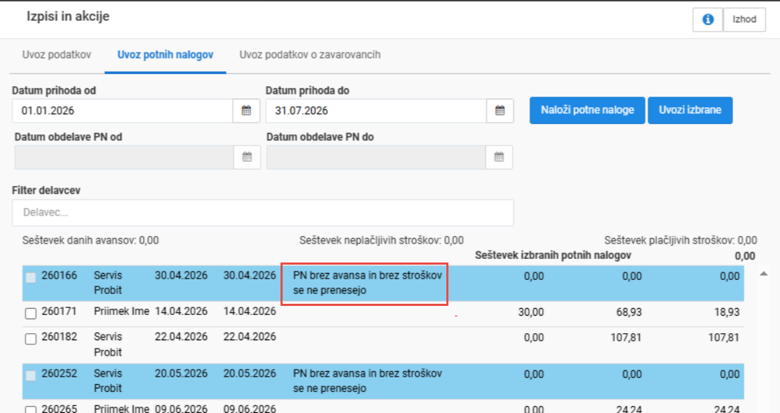The height and width of the screenshot is (413, 780).
Task: Click the Izhod exit button
Action: [744, 19]
